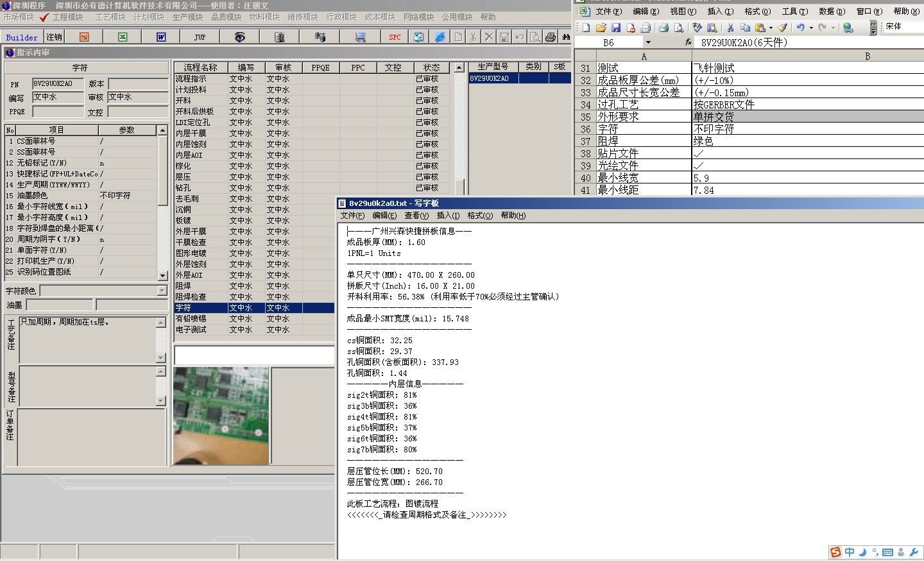This screenshot has height=562, width=924.
Task: Click the scissors cut icon in main toolbar
Action: 473,37
